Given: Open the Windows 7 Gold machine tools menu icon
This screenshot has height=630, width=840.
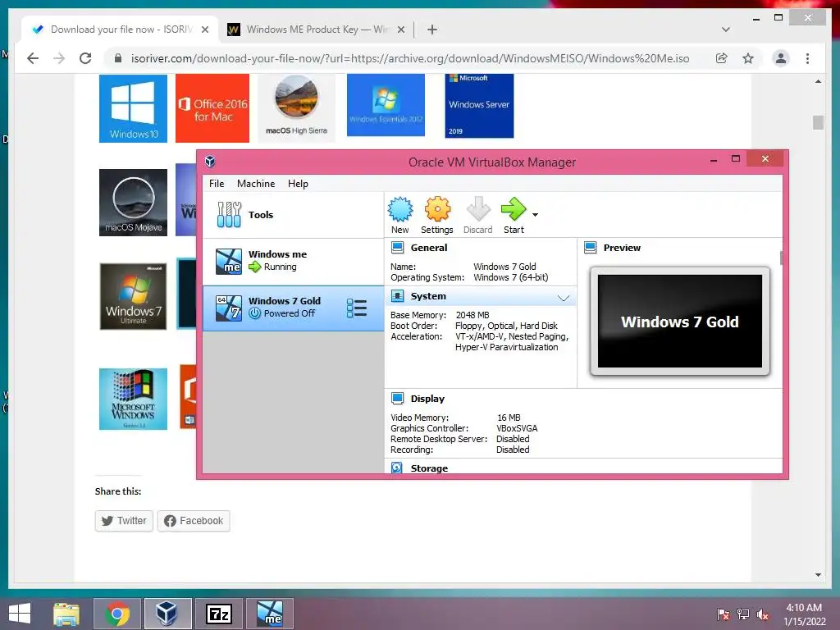Looking at the screenshot, I should tap(357, 308).
